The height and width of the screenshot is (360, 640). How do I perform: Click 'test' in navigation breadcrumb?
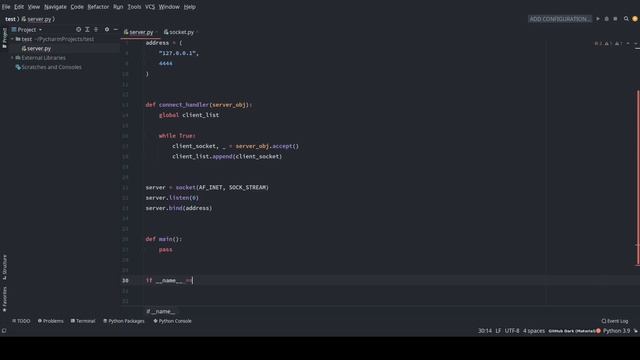[10, 19]
